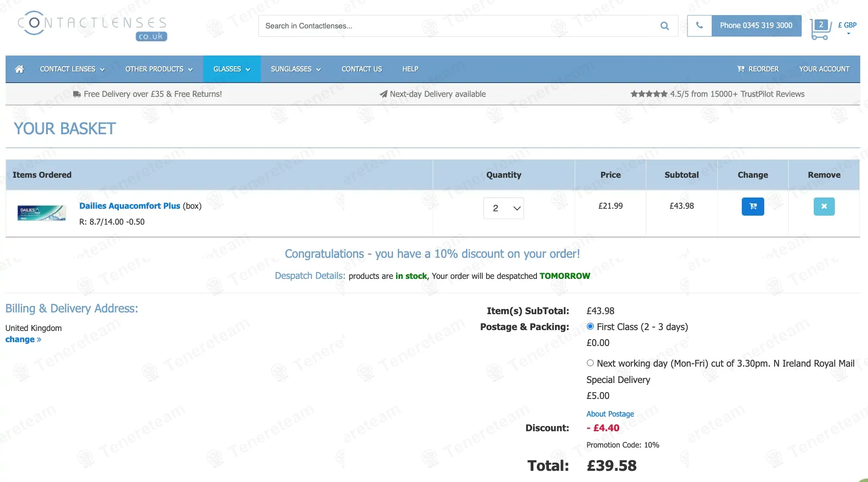Click the 10% discount congratulations message

pyautogui.click(x=432, y=254)
